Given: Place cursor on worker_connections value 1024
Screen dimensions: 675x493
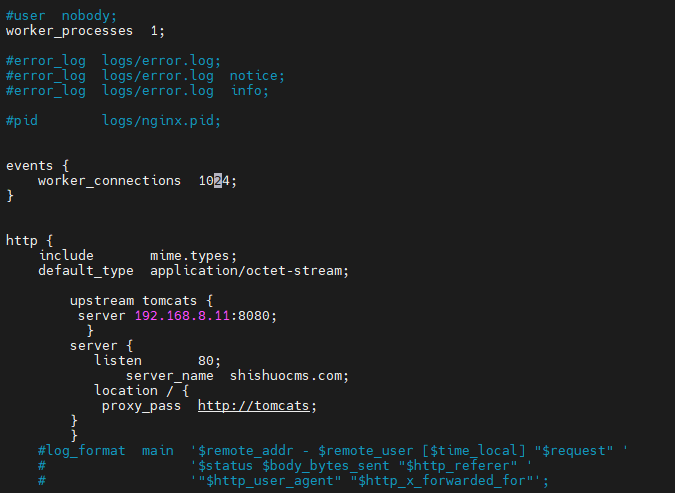Looking at the screenshot, I should 214,181.
